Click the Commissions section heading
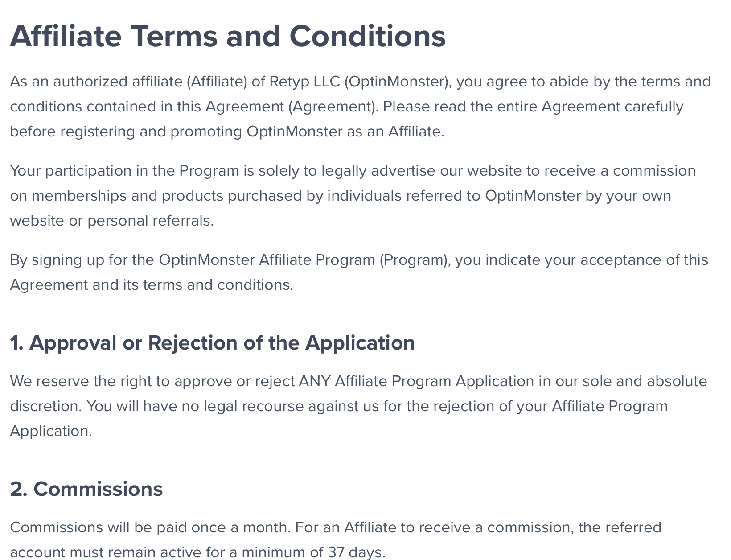Screen dimensions: 731x560 pyautogui.click(x=86, y=489)
